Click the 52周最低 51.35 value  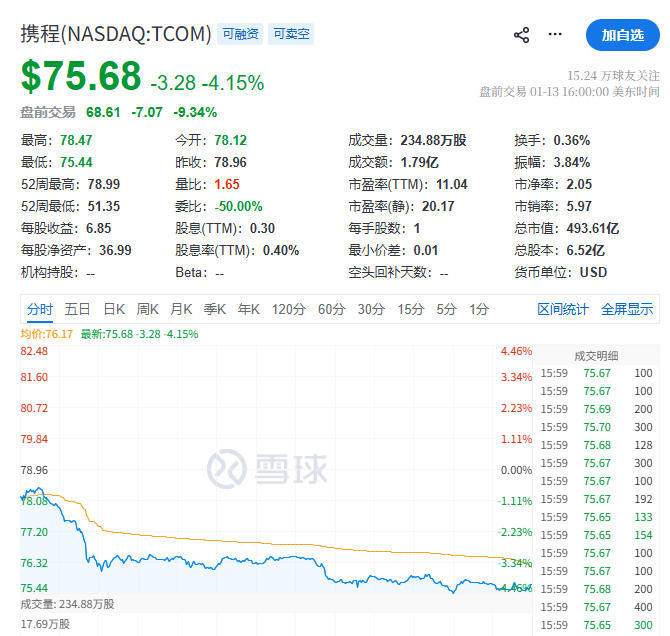(x=104, y=206)
